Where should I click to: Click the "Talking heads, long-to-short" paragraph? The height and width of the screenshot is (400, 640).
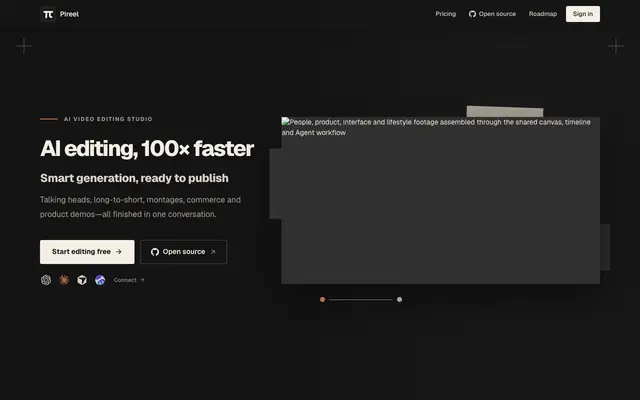pyautogui.click(x=140, y=207)
